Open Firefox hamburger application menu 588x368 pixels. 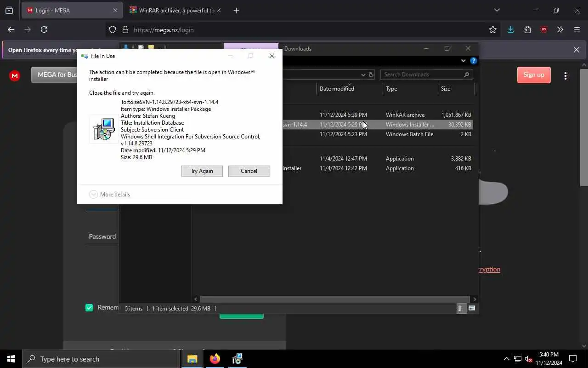(x=577, y=29)
